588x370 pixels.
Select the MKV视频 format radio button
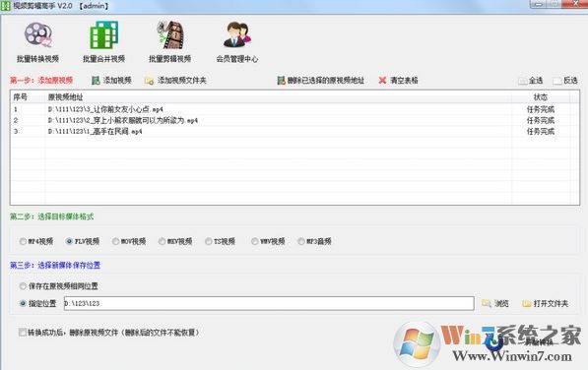click(x=162, y=241)
